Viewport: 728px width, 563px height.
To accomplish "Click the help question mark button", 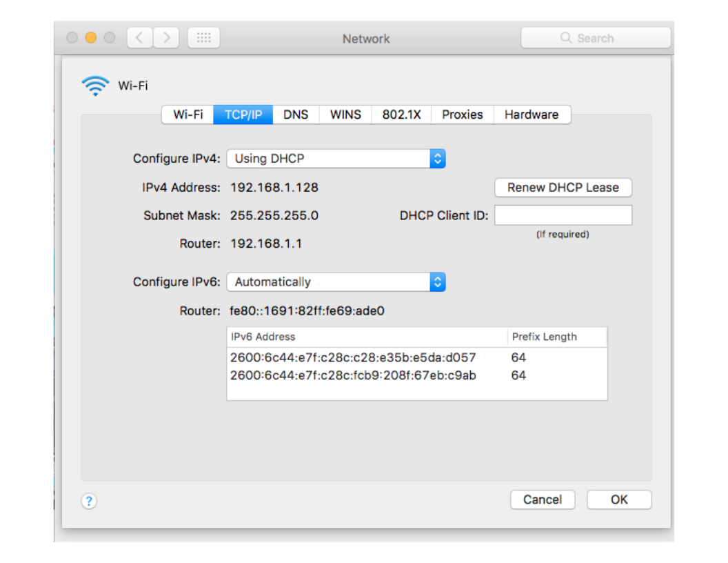I will (x=89, y=502).
